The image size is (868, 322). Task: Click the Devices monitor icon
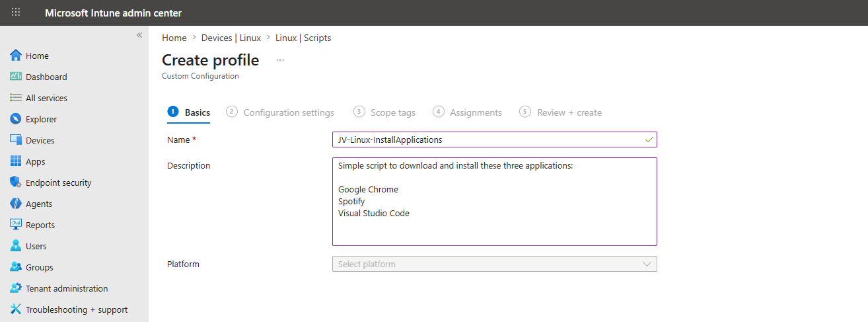(x=16, y=140)
